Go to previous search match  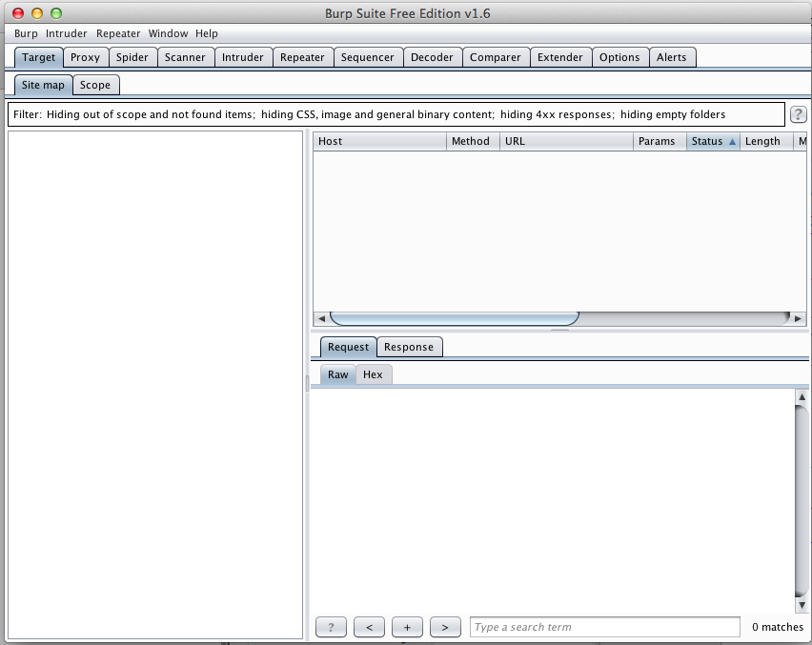(369, 627)
